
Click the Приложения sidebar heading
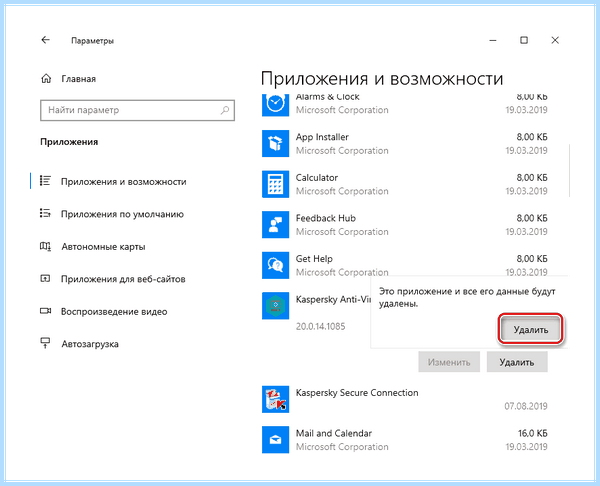69,142
